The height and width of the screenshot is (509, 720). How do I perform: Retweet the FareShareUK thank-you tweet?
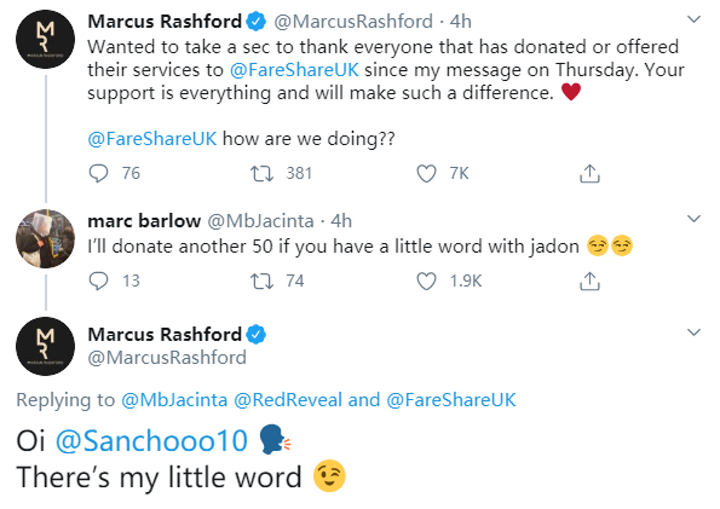coord(262,174)
